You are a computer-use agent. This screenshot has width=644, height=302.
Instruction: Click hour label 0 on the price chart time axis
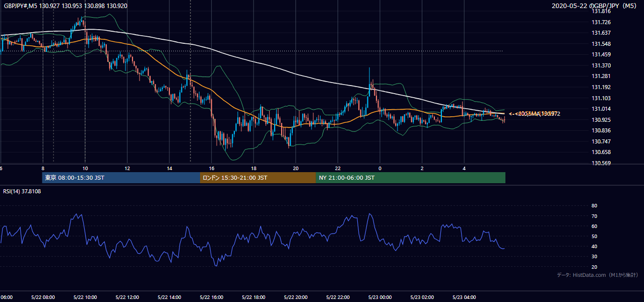point(380,168)
